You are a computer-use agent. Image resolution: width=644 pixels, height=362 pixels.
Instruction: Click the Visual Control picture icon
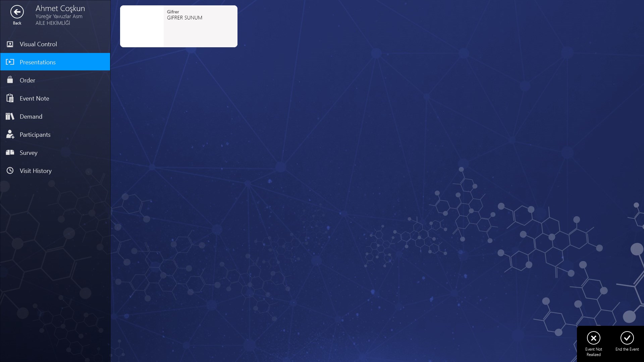pos(10,44)
